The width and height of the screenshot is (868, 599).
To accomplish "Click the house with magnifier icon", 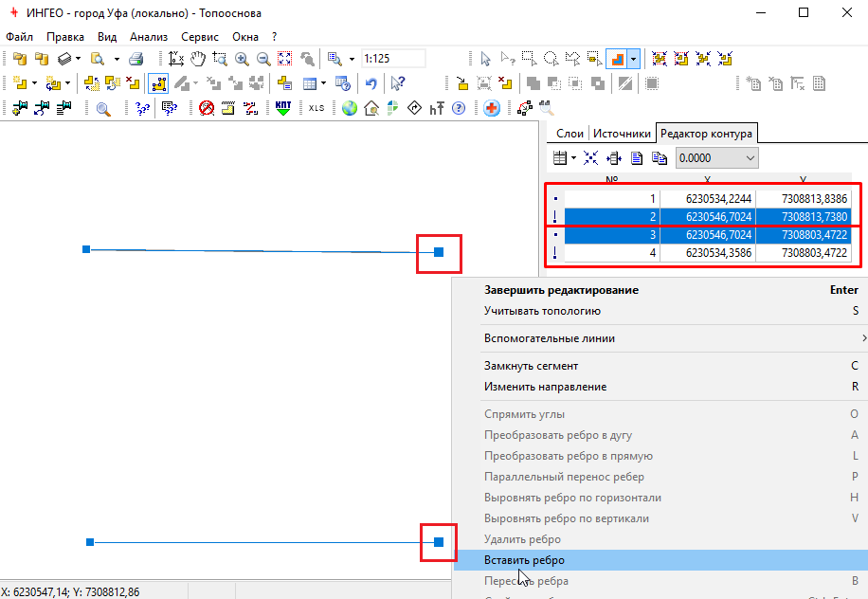I will tap(371, 108).
